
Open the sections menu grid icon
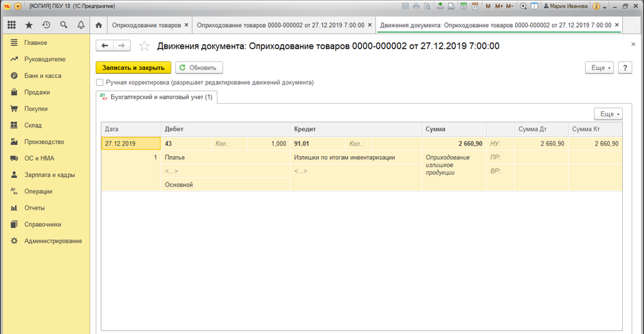click(x=11, y=25)
